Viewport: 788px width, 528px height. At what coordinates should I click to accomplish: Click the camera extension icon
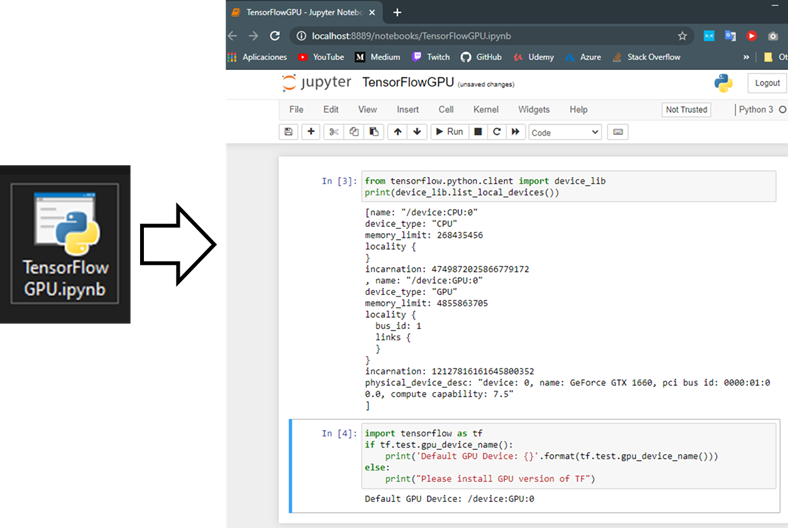773,36
